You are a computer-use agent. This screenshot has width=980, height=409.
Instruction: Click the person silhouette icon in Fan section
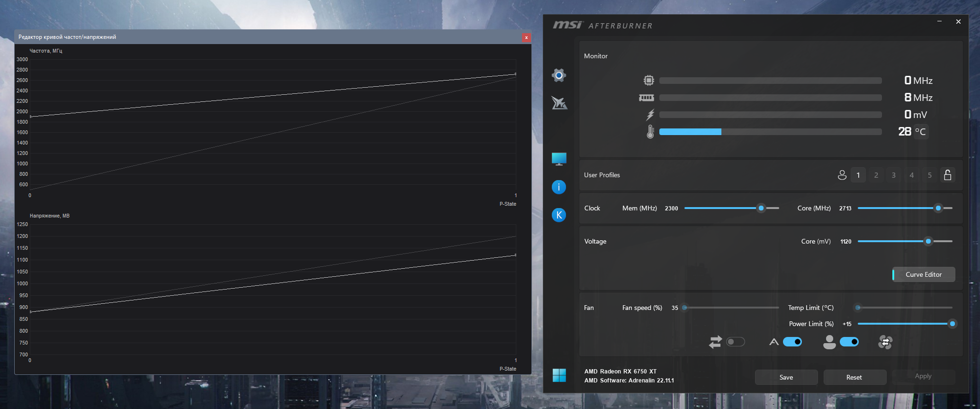[829, 342]
